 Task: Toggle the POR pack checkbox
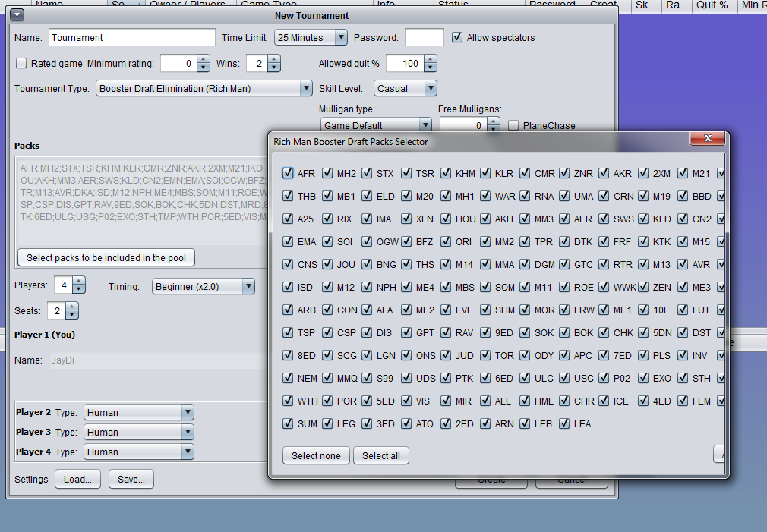coord(327,401)
